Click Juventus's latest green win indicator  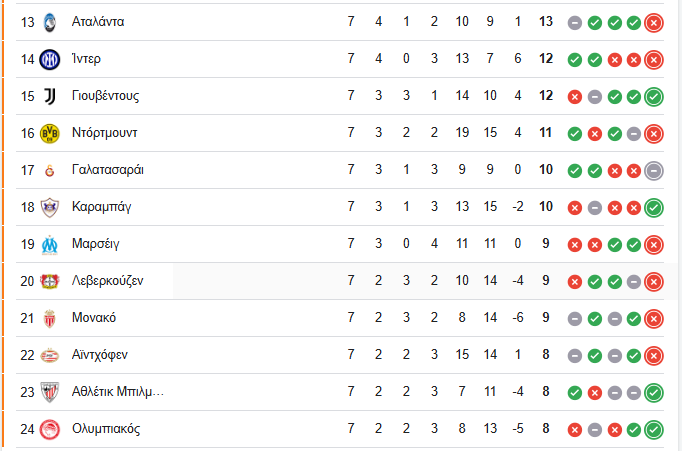tap(654, 96)
